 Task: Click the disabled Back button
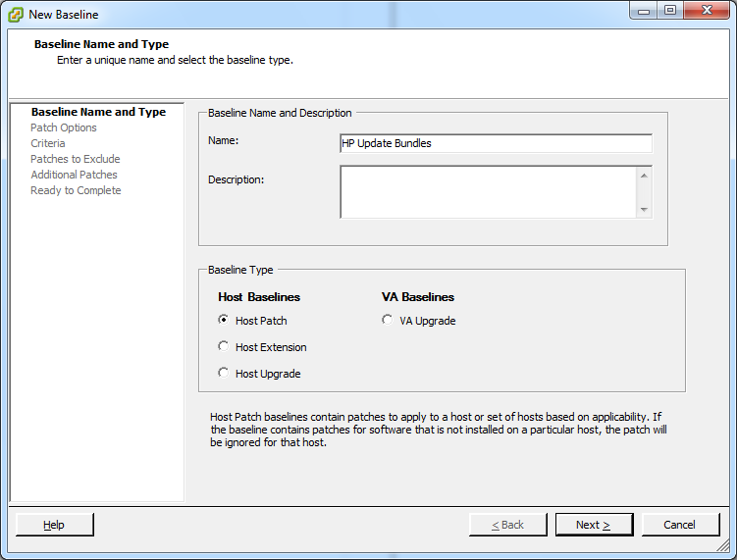tap(507, 525)
